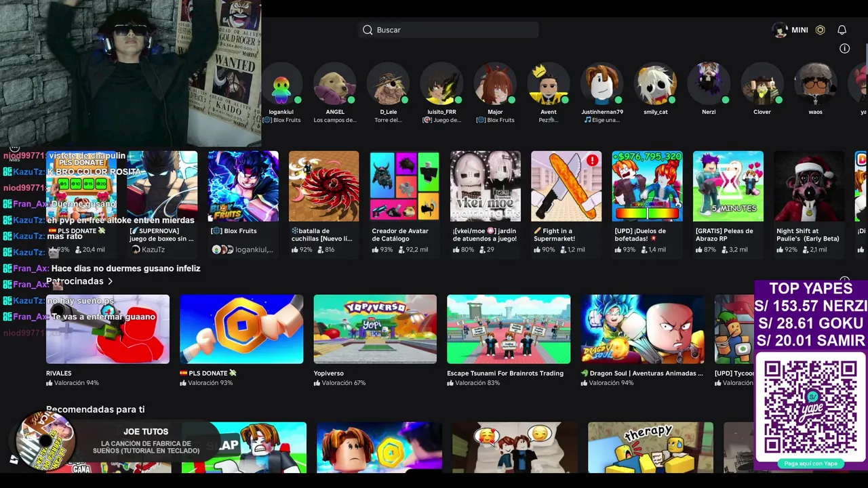The width and height of the screenshot is (868, 488).
Task: Click the Fight in a Supermarket! title
Action: (554, 235)
